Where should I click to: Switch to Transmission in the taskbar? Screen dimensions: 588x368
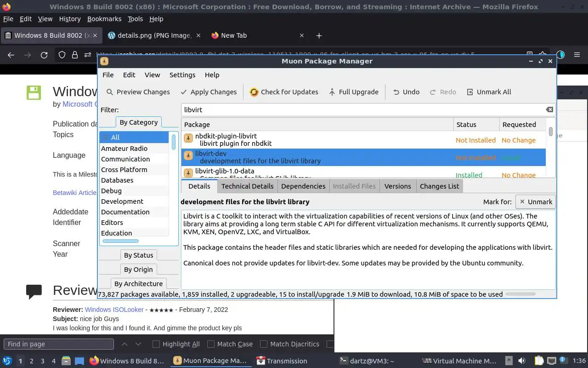pyautogui.click(x=282, y=361)
